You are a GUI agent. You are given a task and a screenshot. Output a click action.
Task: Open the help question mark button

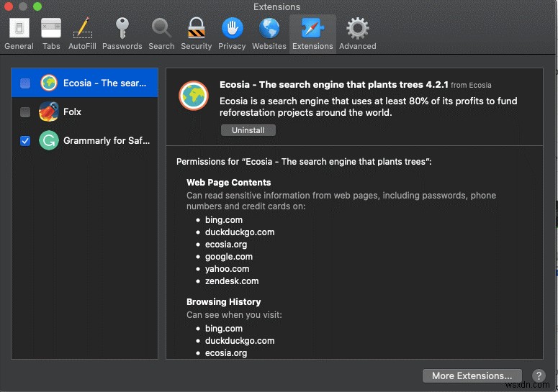(x=539, y=375)
